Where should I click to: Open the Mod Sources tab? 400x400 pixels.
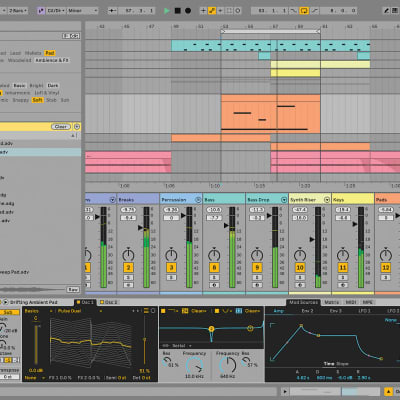303,302
